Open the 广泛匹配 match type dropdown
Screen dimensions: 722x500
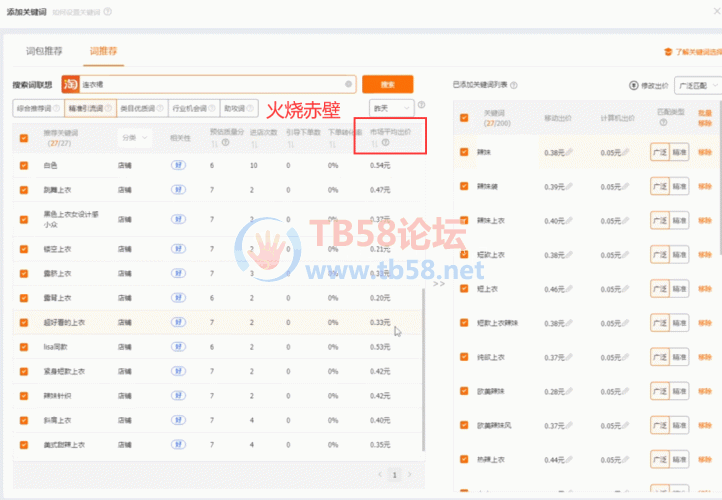[x=698, y=87]
